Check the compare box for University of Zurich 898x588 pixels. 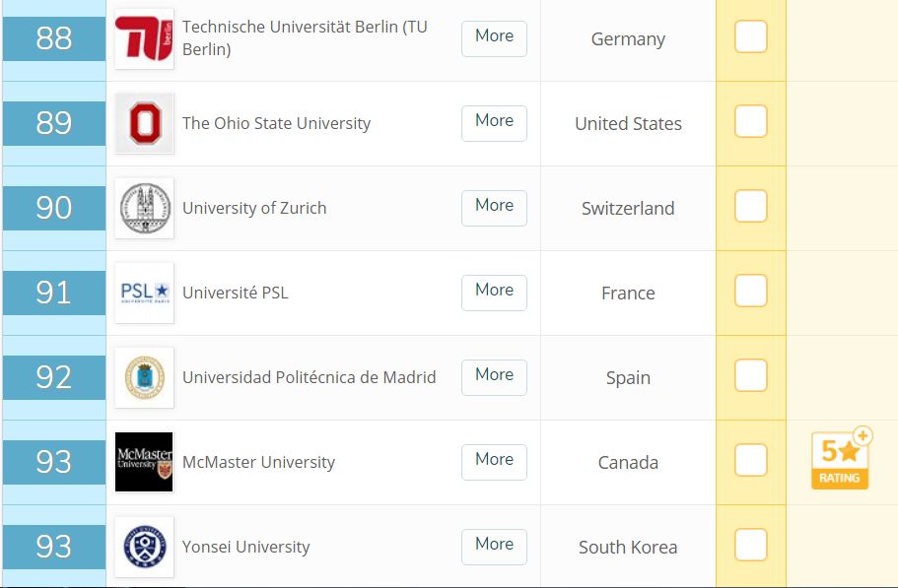point(751,206)
